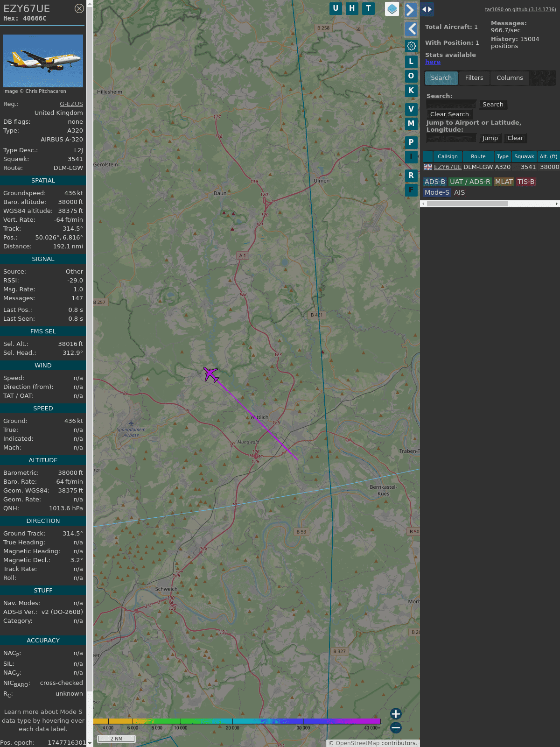Toggle the L map button
This screenshot has width=560, height=747.
(x=411, y=61)
